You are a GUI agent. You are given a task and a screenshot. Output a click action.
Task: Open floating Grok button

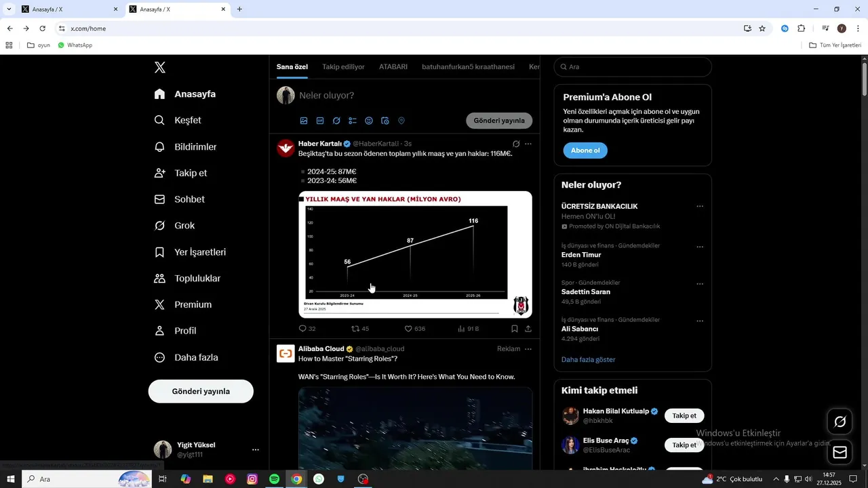tap(840, 422)
